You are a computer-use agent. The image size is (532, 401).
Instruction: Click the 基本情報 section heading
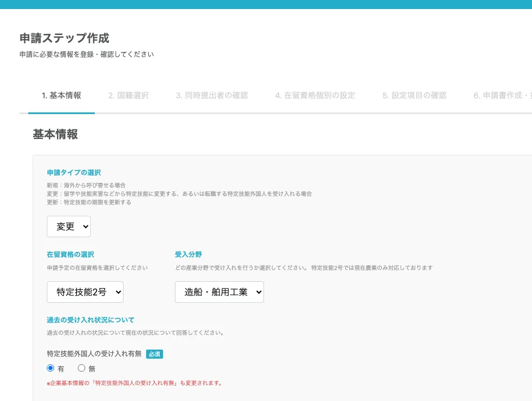55,134
